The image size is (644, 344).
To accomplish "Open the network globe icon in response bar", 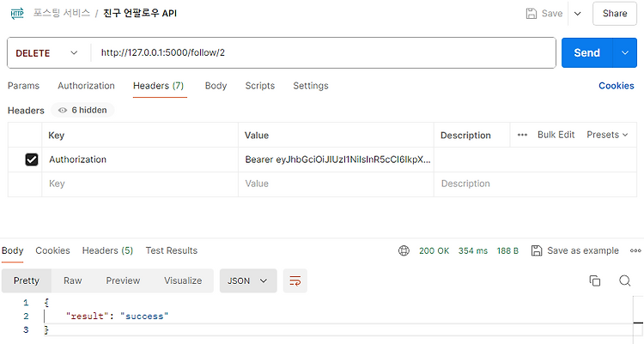I will click(404, 250).
